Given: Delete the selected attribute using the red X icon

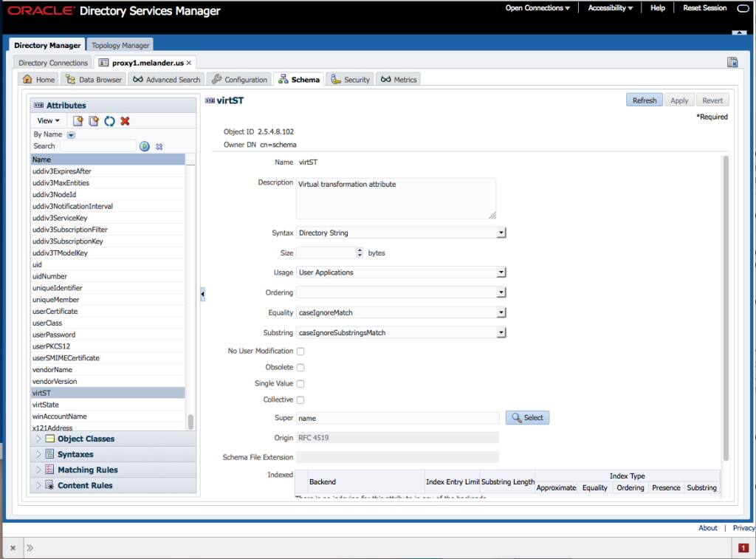Looking at the screenshot, I should click(125, 120).
